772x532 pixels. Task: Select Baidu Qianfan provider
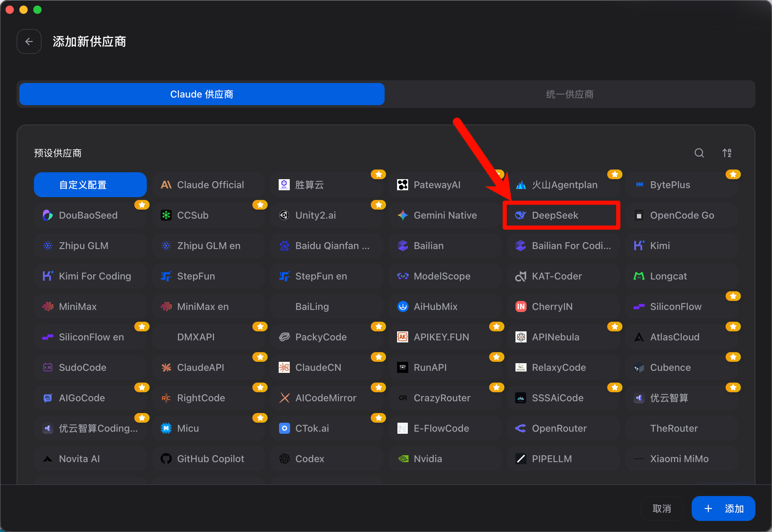[x=327, y=246]
